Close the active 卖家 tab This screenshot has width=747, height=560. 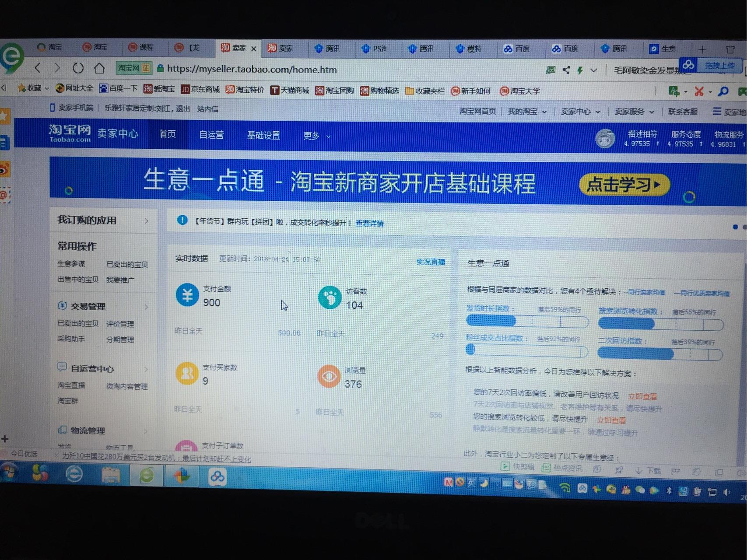click(x=254, y=49)
